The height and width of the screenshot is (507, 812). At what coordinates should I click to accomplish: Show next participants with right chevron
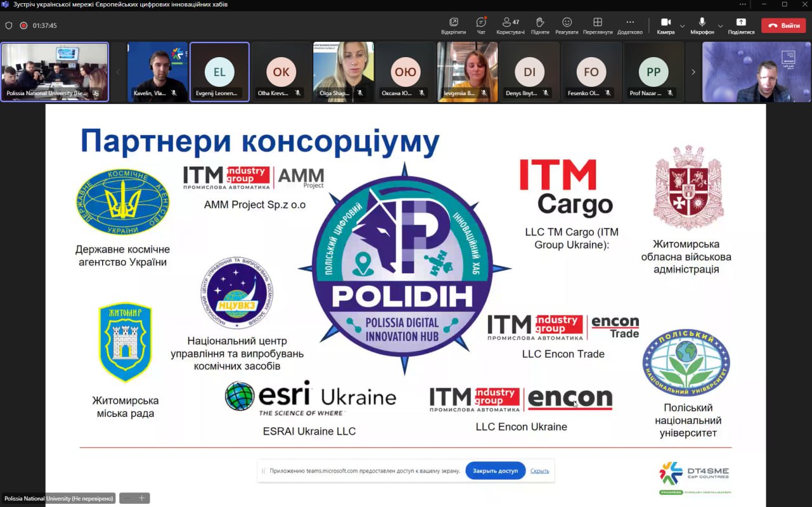pyautogui.click(x=693, y=72)
